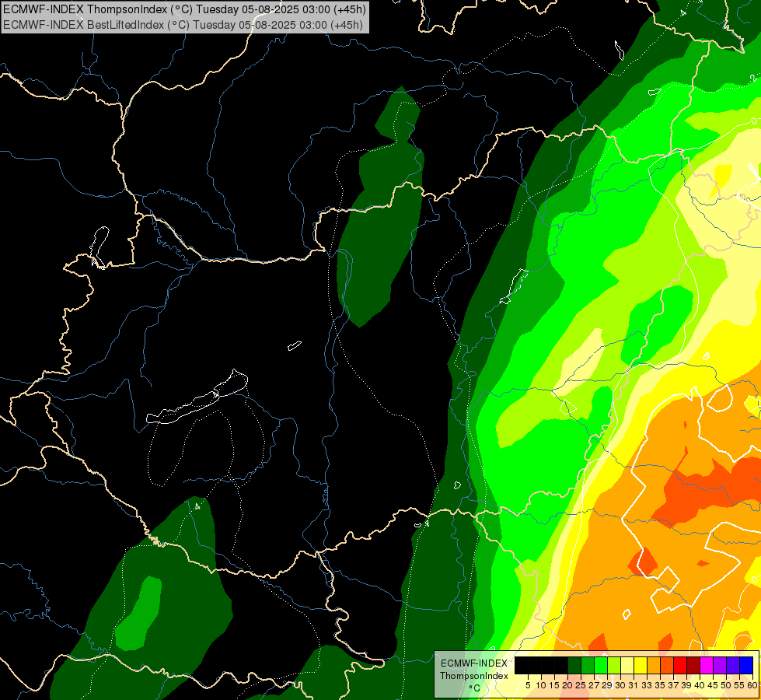Image resolution: width=761 pixels, height=700 pixels.
Task: Click the ThompsonIndex text in the legend
Action: coord(474,676)
